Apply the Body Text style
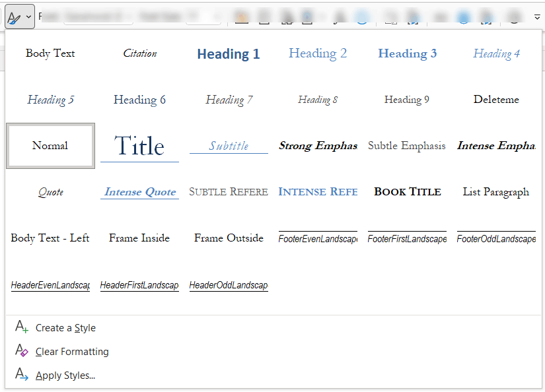 50,53
